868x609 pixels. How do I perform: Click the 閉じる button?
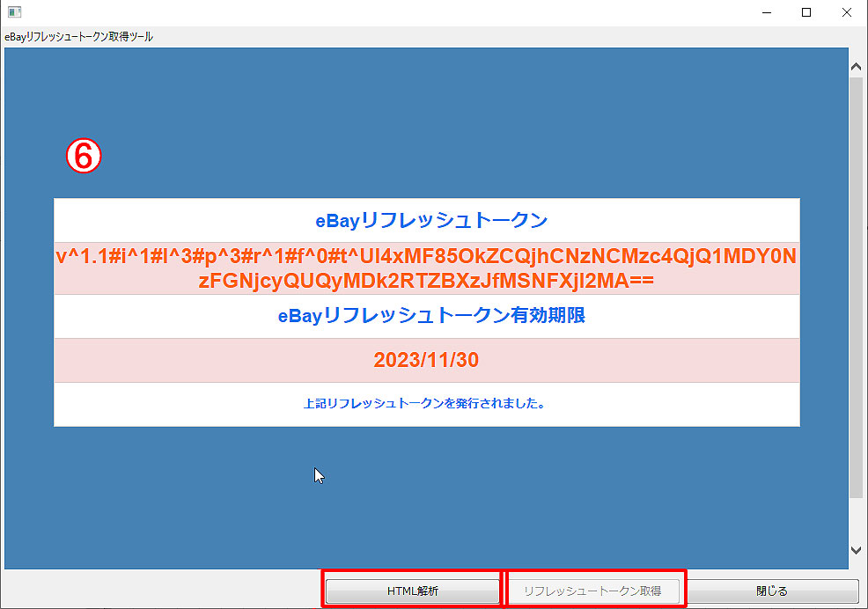coord(772,591)
